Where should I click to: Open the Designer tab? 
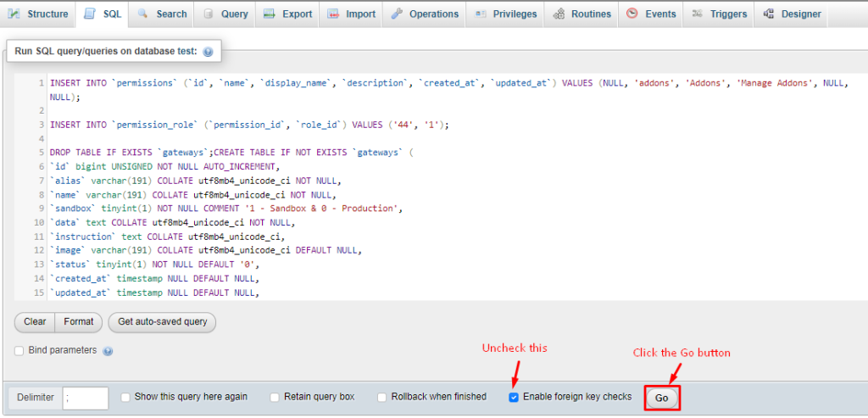tap(792, 14)
